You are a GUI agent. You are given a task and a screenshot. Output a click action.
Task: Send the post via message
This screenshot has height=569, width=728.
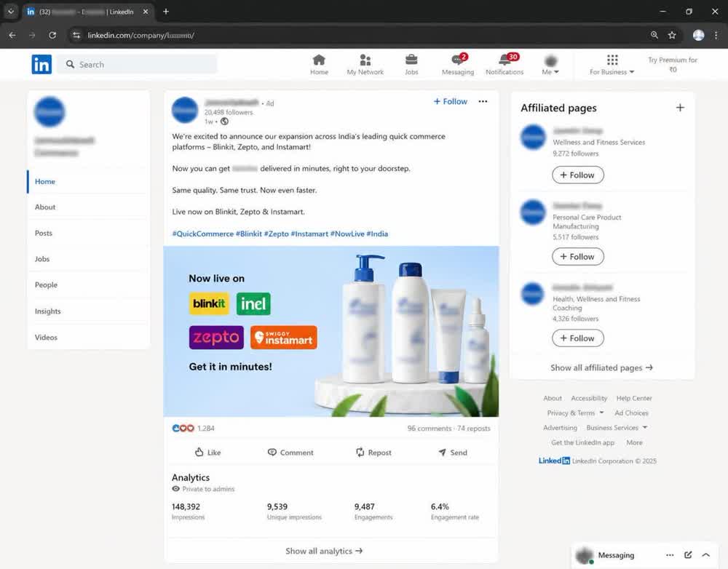pyautogui.click(x=453, y=453)
